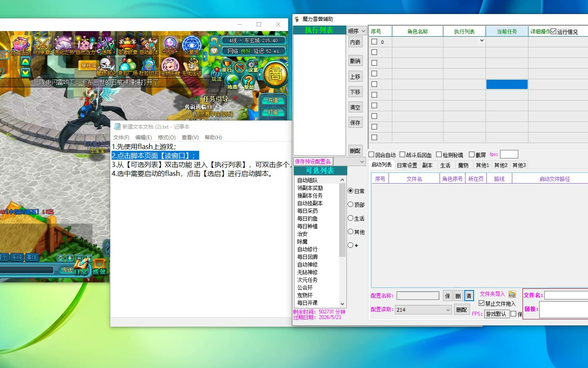
Task: Open the PK争霸 crossed swords icon
Action: tap(42, 45)
